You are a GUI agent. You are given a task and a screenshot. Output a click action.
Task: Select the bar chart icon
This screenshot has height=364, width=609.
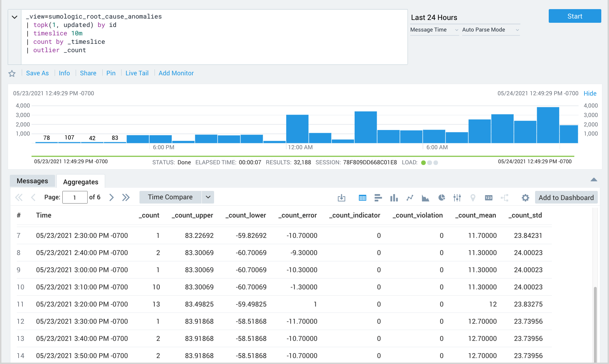378,198
